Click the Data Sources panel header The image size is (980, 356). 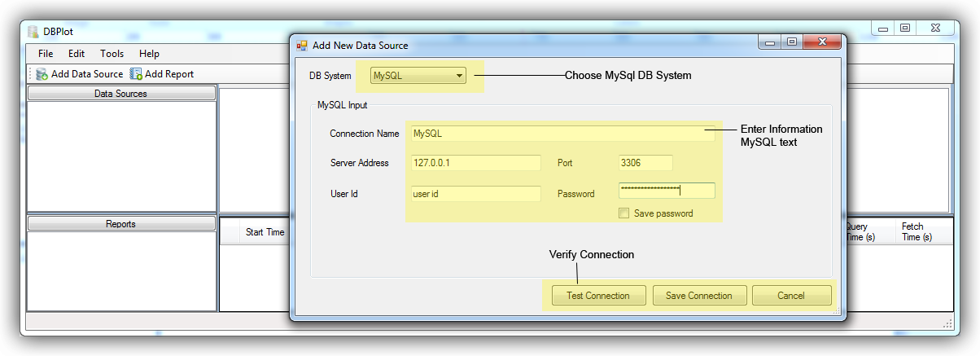click(x=121, y=94)
